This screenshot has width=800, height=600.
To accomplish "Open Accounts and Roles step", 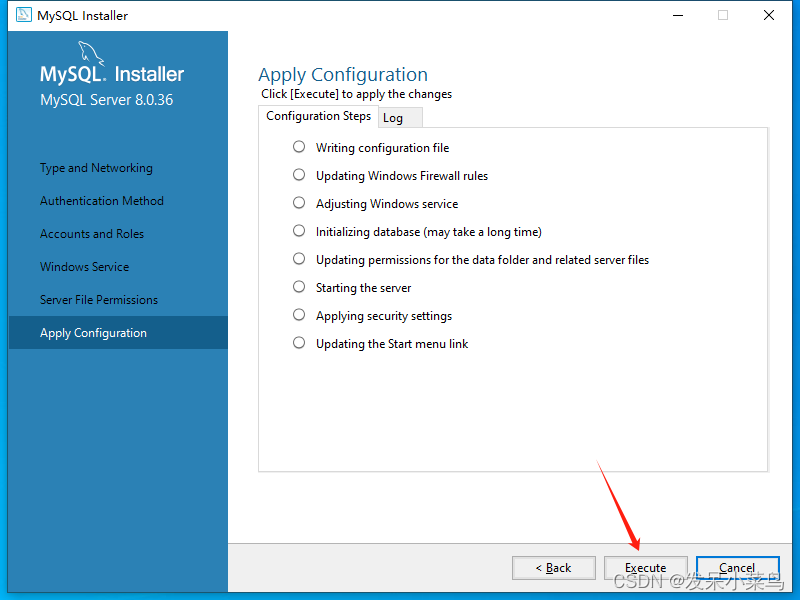I will pos(92,234).
